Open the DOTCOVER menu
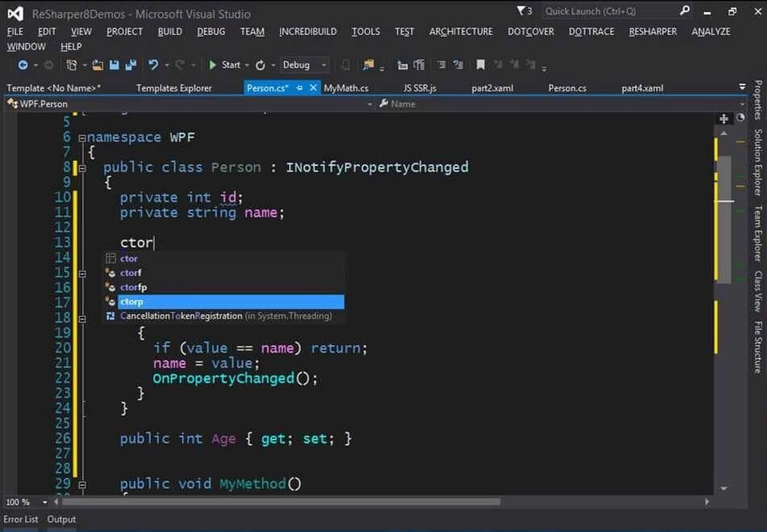Image resolution: width=767 pixels, height=532 pixels. coord(531,32)
